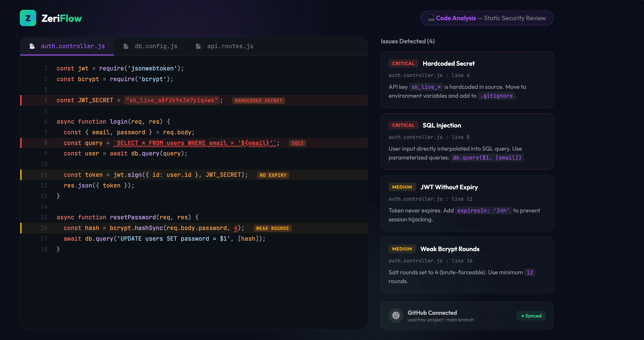
Task: Click the SQLI inline badge on line 8
Action: point(297,143)
